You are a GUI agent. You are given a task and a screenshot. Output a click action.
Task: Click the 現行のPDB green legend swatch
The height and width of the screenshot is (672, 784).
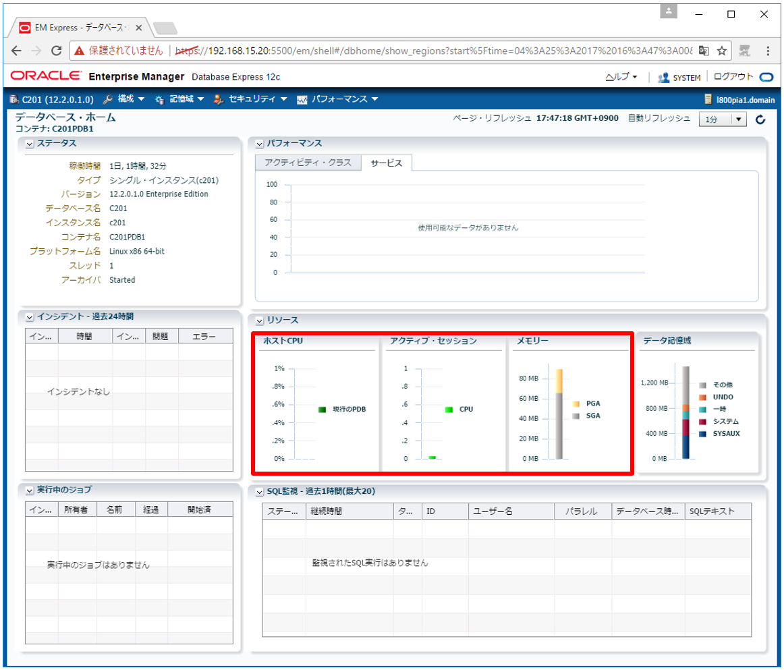(x=322, y=410)
